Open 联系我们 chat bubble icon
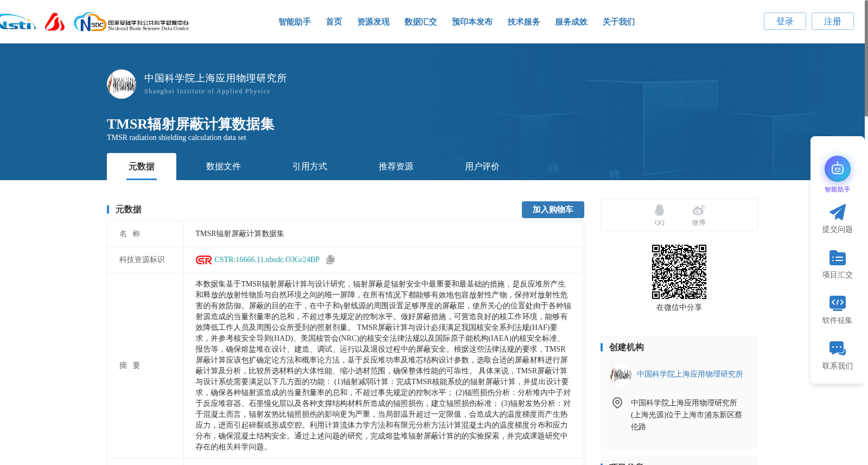Image resolution: width=868 pixels, height=465 pixels. pyautogui.click(x=837, y=348)
